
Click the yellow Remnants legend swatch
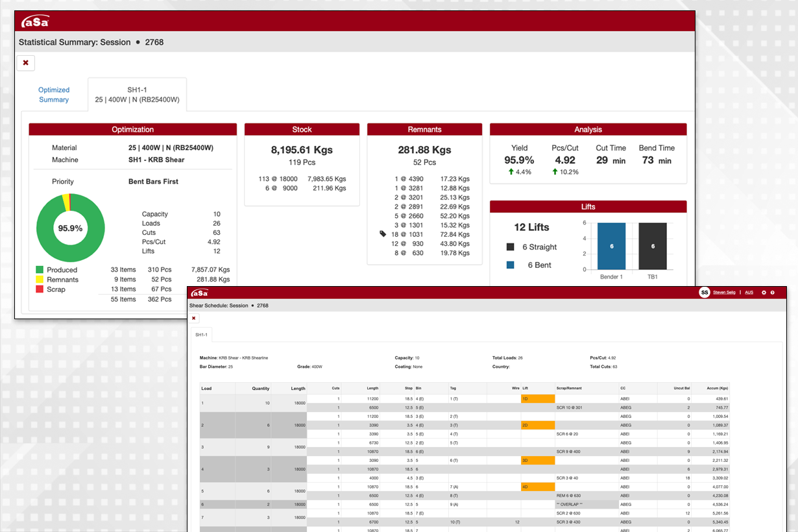pos(40,280)
